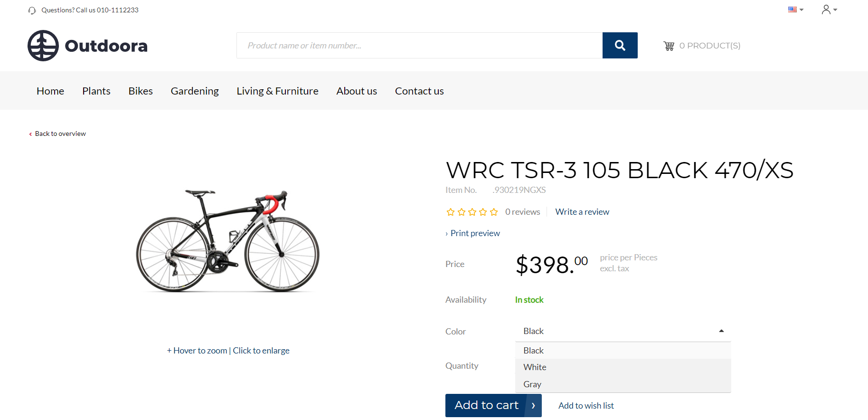Navigate to the Gardening section
Image resolution: width=868 pixels, height=420 pixels.
[195, 91]
